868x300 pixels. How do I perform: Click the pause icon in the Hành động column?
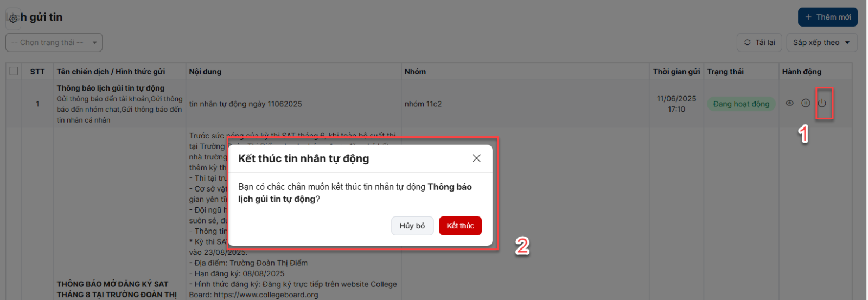click(x=806, y=103)
